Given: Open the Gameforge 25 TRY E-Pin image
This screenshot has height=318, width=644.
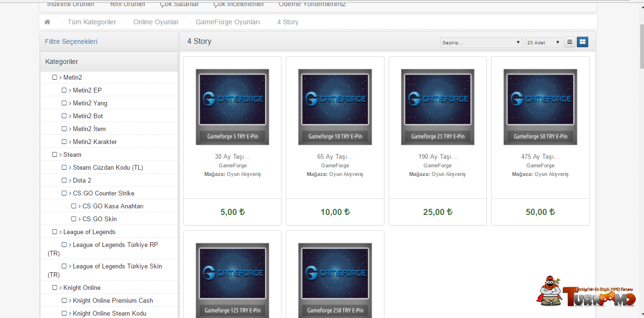Looking at the screenshot, I should [438, 107].
